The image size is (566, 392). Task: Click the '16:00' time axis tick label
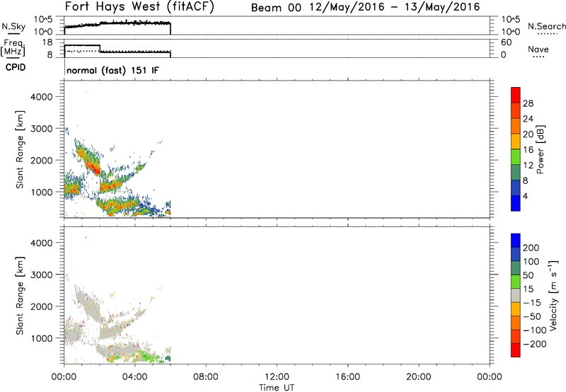coord(347,377)
